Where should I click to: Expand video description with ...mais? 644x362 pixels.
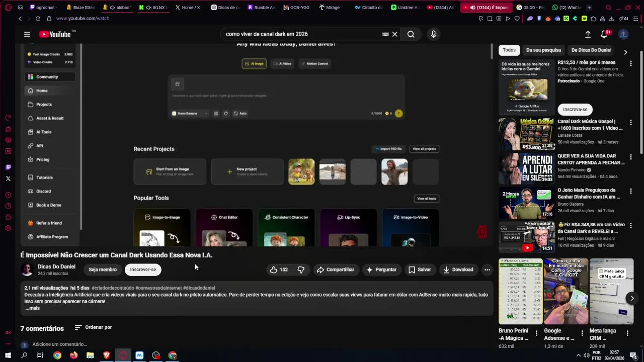33,308
